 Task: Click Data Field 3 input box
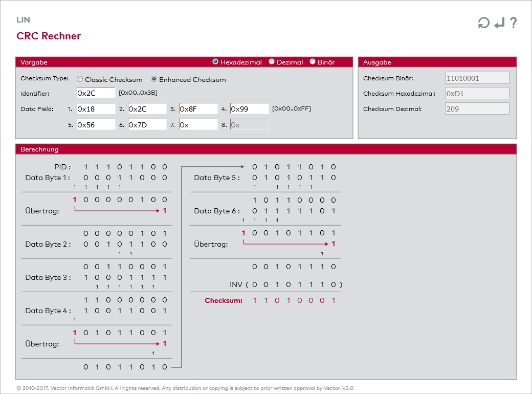coord(198,109)
